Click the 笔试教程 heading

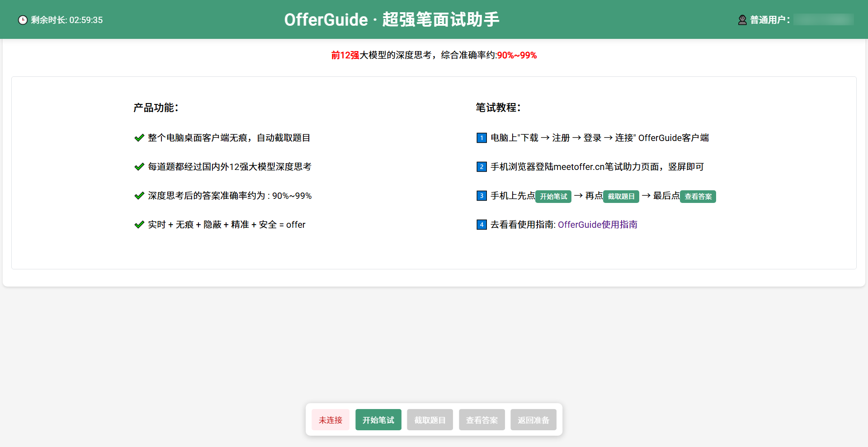coord(498,108)
